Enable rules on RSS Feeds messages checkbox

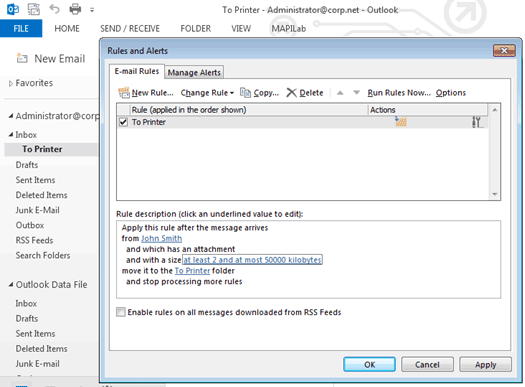(121, 312)
